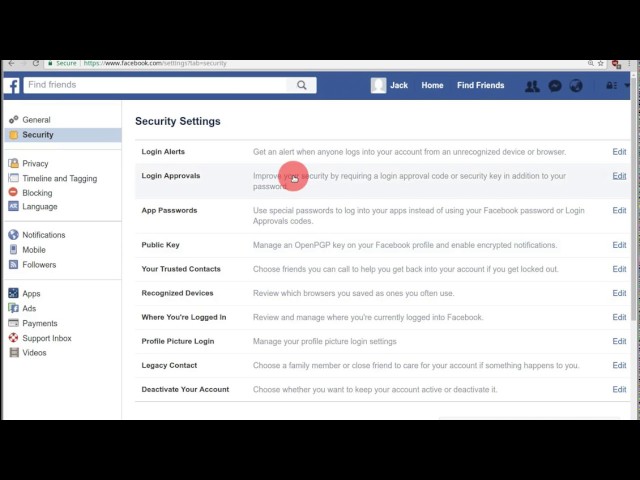Screen dimensions: 640x480
Task: Open the Friend Requests icon
Action: tap(532, 86)
